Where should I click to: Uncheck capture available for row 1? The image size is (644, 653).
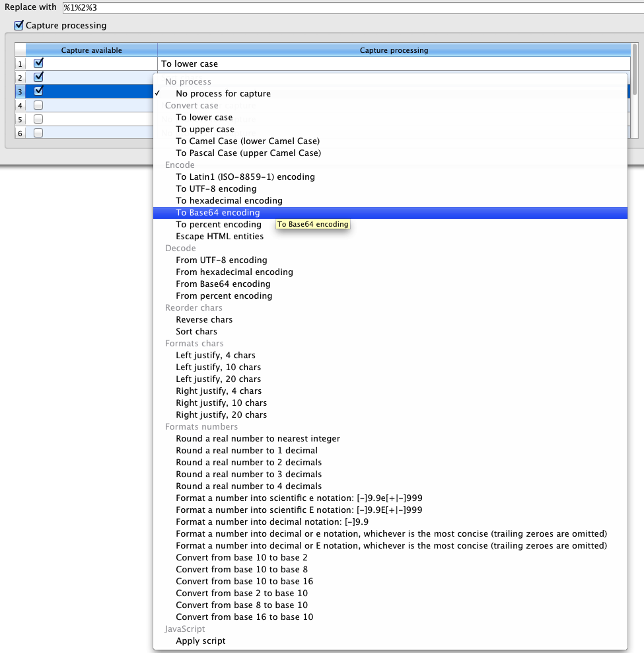click(x=38, y=63)
